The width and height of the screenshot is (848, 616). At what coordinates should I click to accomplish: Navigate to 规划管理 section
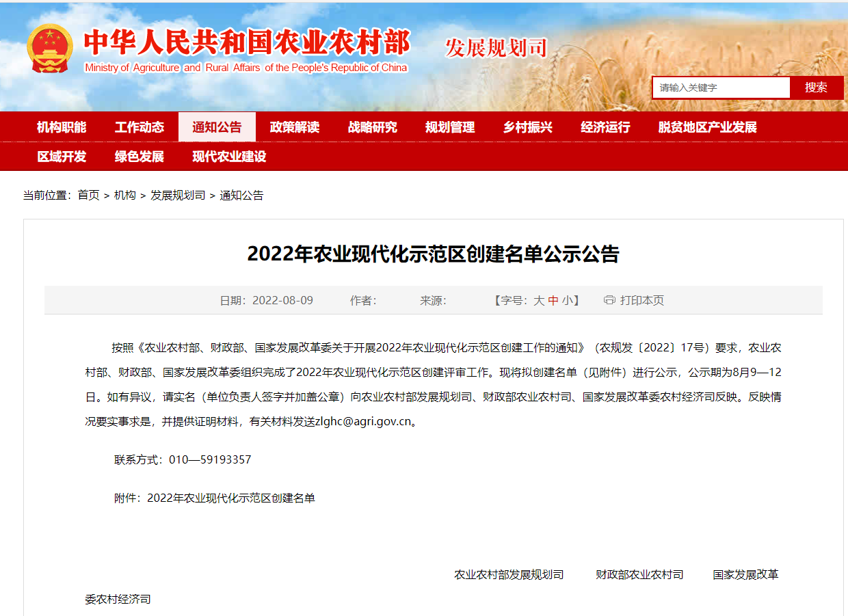click(x=450, y=127)
